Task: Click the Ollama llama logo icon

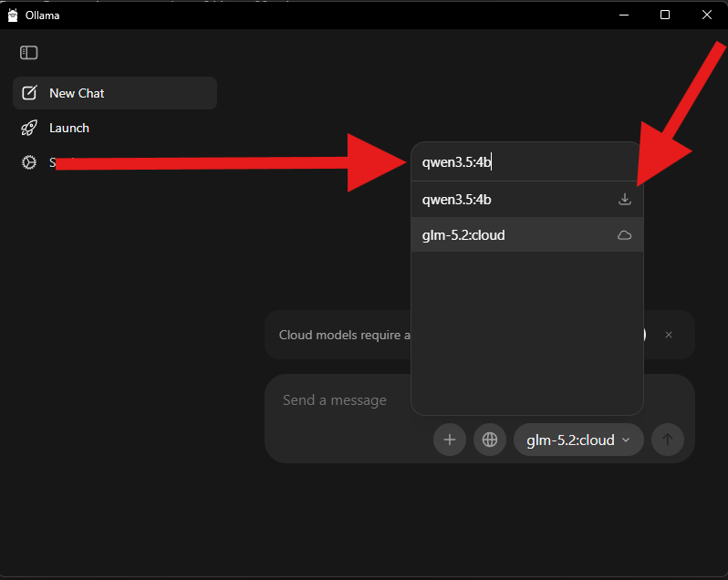Action: [x=13, y=16]
